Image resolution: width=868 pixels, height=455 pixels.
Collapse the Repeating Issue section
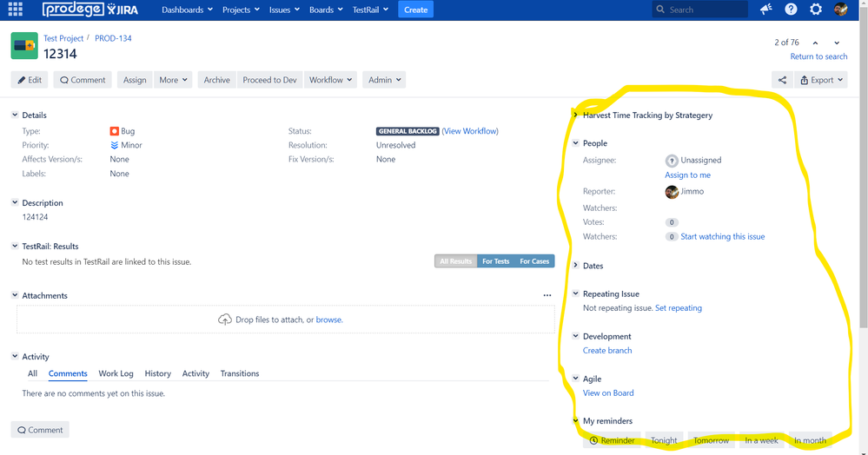tap(576, 293)
